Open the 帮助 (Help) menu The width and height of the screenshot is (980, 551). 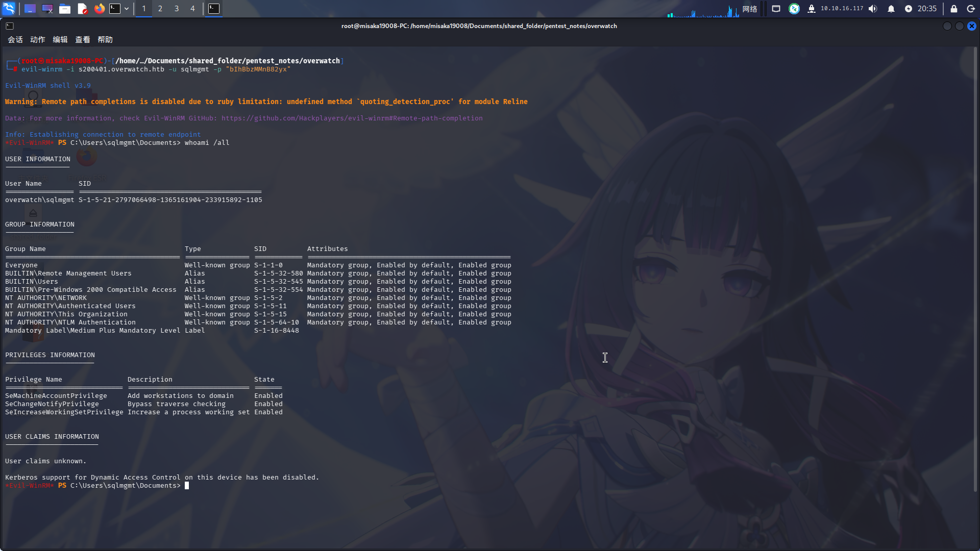tap(105, 40)
